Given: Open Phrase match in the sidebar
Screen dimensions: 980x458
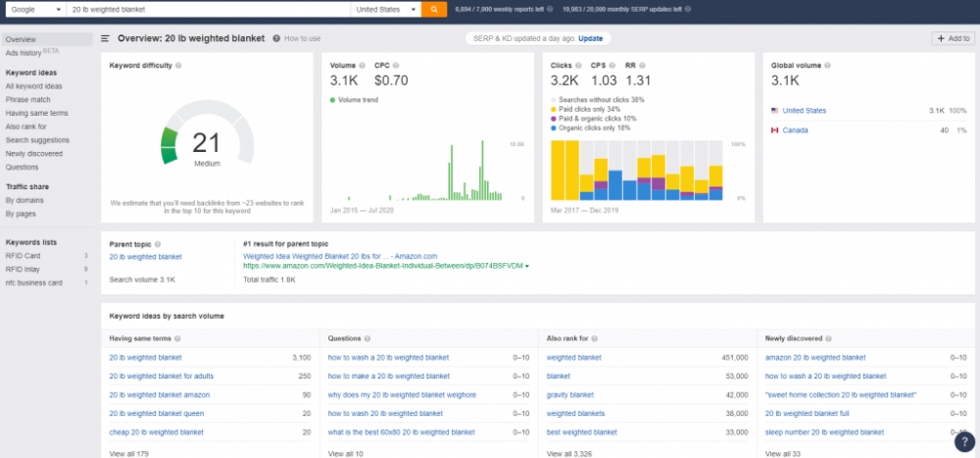Looking at the screenshot, I should tap(26, 99).
